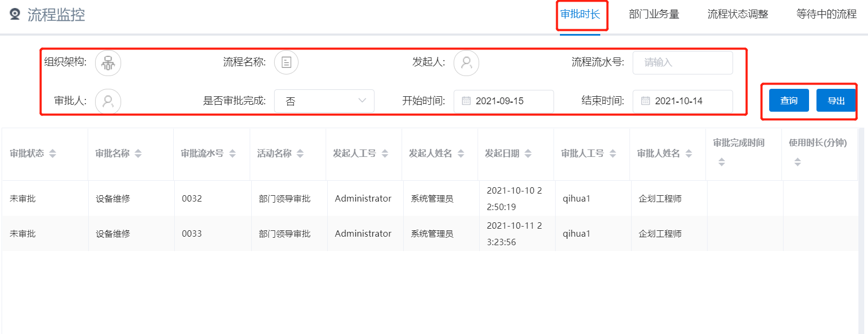Click qihua1 in row 0032
Viewport: 868px width, 334px height.
[x=576, y=198]
